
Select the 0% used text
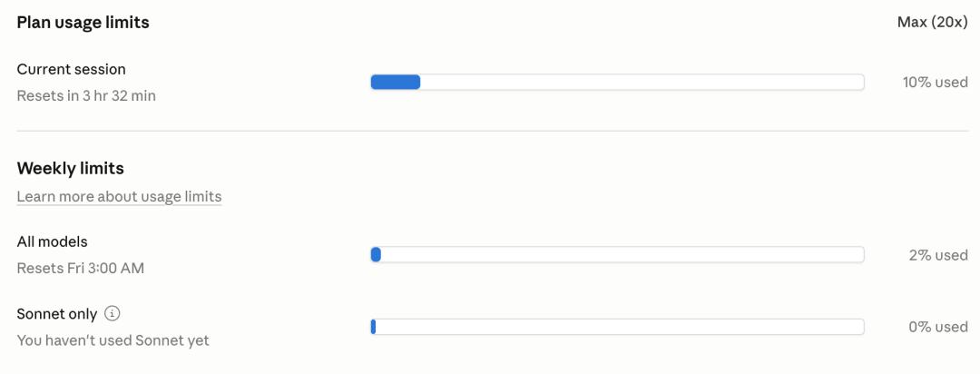pos(938,327)
